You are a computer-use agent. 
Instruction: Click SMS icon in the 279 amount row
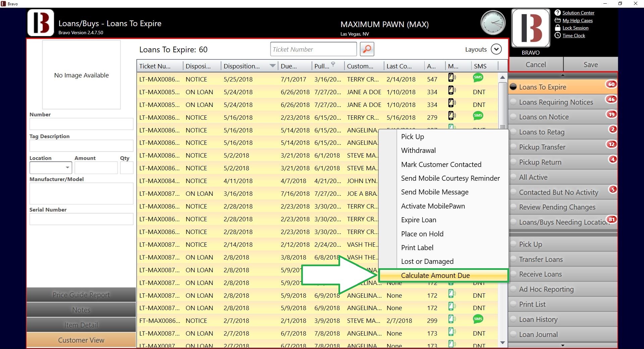[478, 116]
